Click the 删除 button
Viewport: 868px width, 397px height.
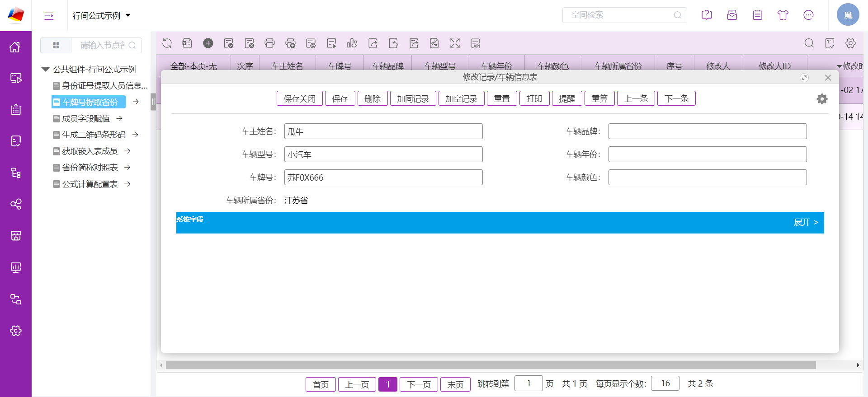[x=373, y=98]
